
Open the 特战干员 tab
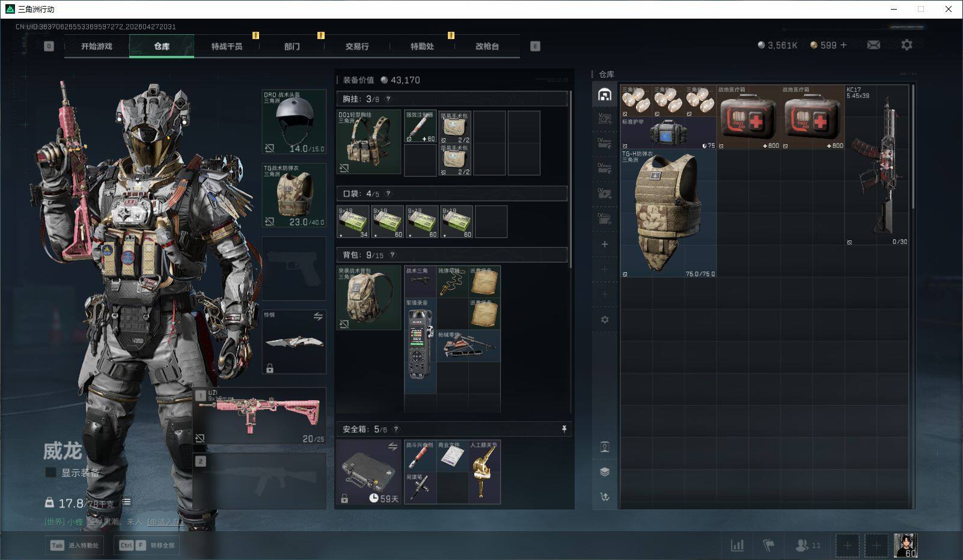227,46
